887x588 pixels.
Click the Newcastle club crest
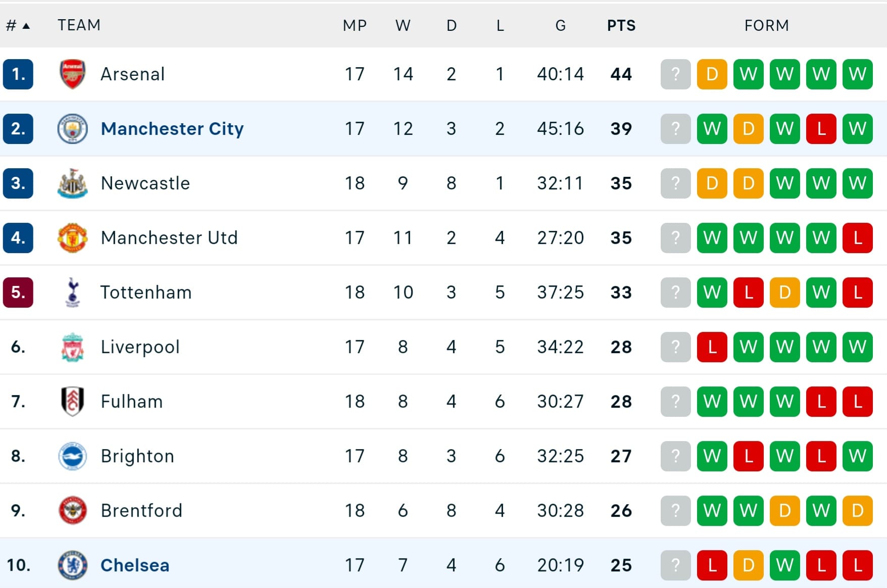point(73,183)
